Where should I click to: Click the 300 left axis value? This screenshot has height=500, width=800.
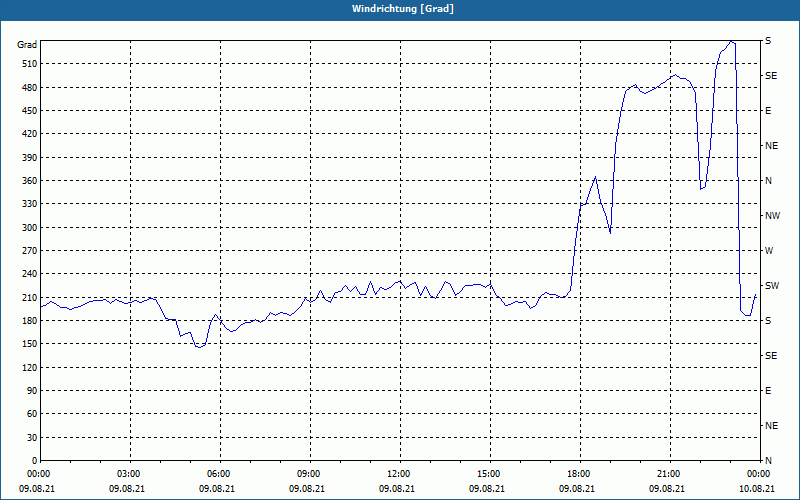pos(30,228)
